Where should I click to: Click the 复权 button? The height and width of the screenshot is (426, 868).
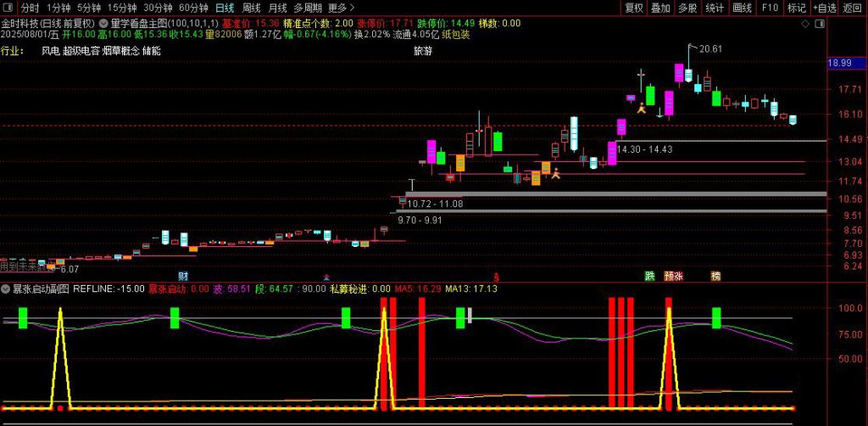(x=634, y=8)
